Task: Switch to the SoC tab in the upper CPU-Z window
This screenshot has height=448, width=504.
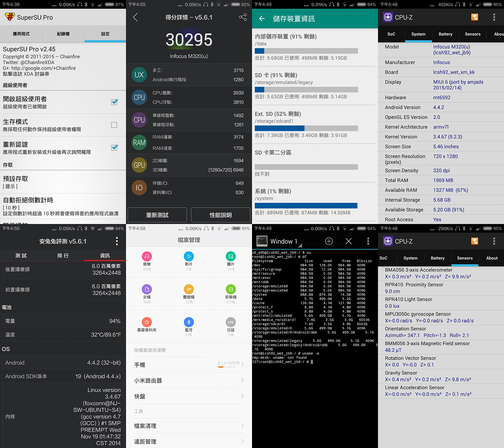Action: pos(391,34)
